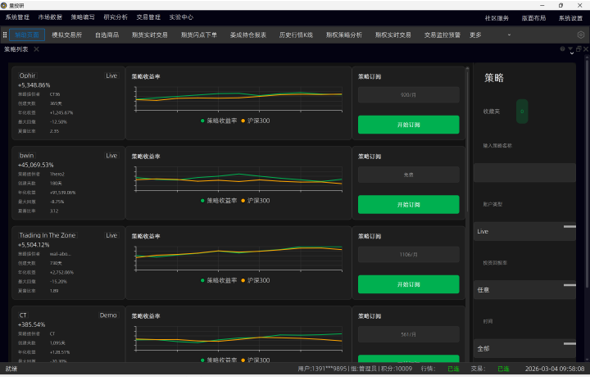The width and height of the screenshot is (590, 377).
Task: Click the 561/月 price field for CT
Action: pos(409,334)
